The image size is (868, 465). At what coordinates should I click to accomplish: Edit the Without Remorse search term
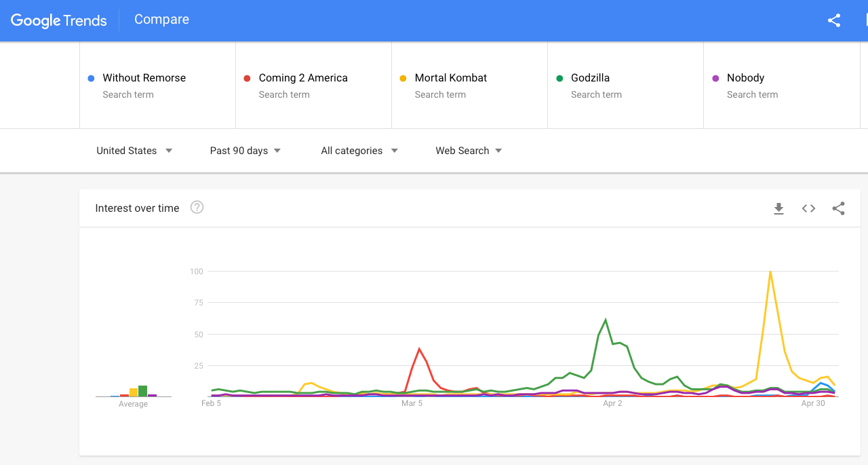pyautogui.click(x=157, y=86)
